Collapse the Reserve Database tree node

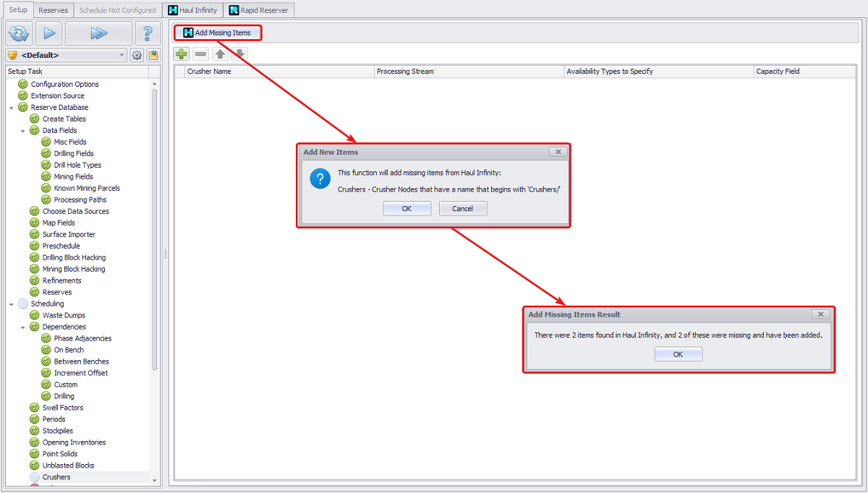(x=12, y=108)
